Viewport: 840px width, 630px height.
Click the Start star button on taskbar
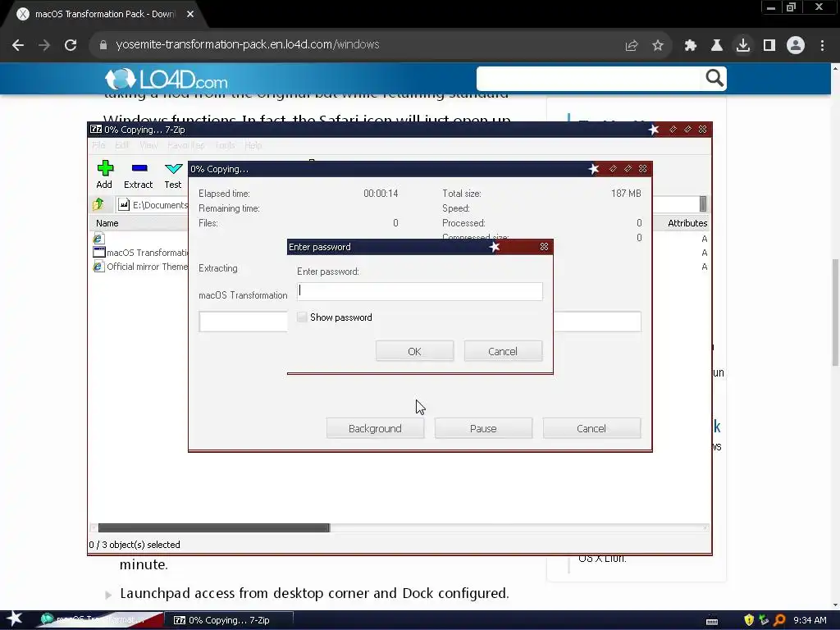click(14, 619)
